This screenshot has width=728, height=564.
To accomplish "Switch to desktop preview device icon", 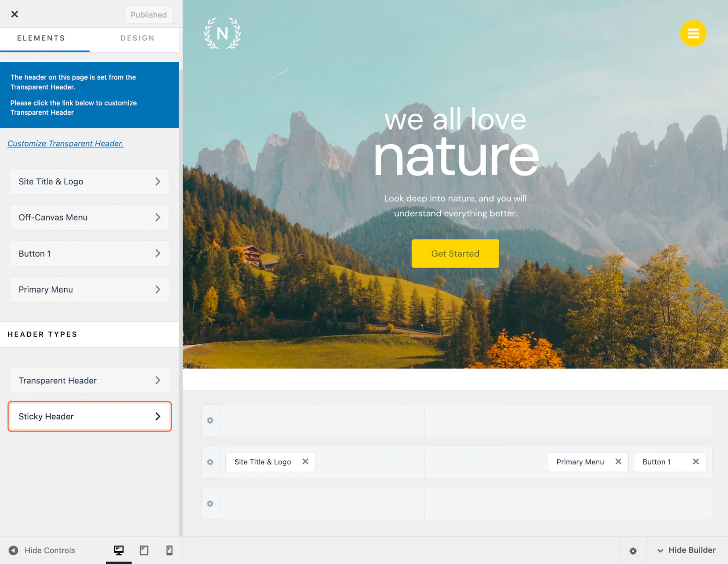I will 119,550.
